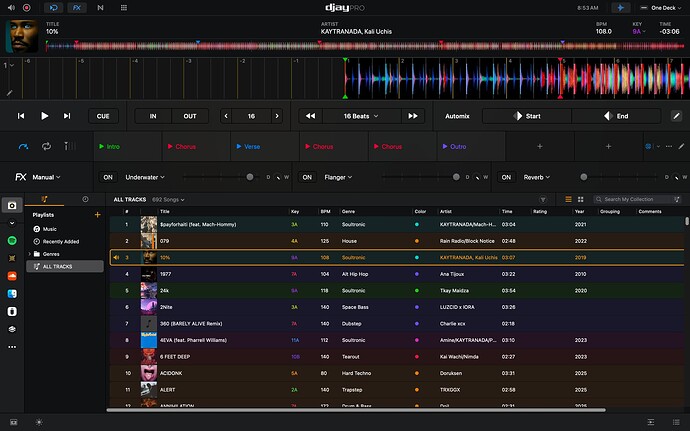The height and width of the screenshot is (431, 690).
Task: Open the Neural Mix icon in top bar
Action: pos(100,7)
